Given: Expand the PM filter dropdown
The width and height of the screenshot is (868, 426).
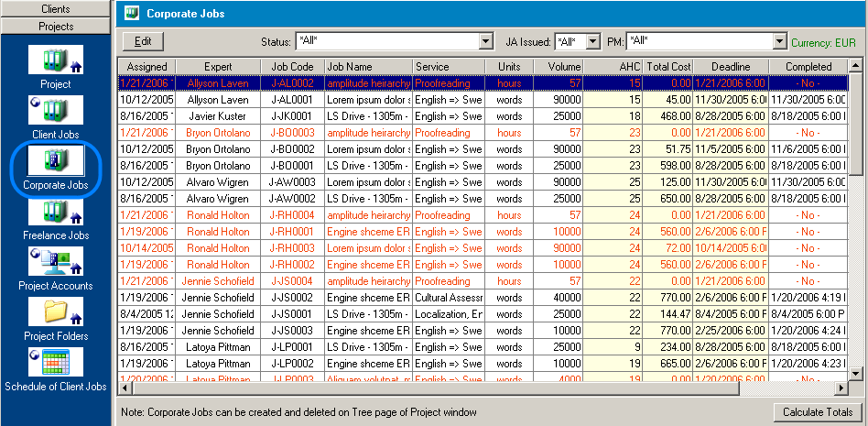Looking at the screenshot, I should (x=779, y=41).
